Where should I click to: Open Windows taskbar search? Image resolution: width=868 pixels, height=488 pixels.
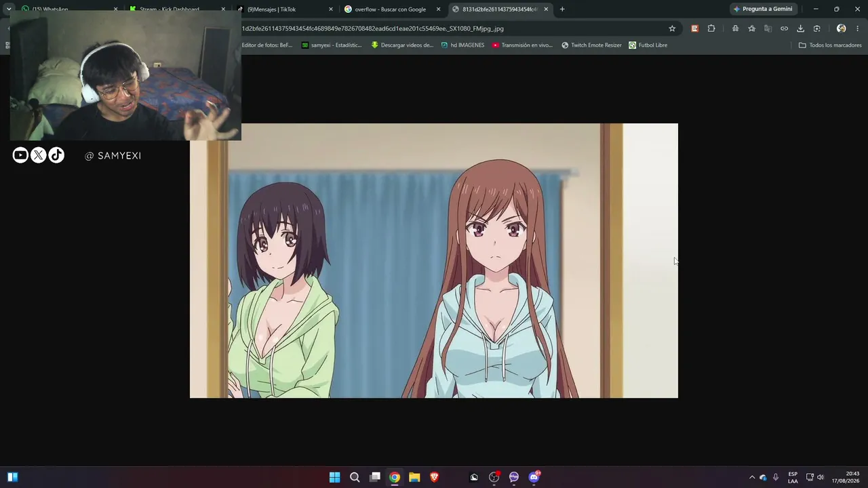(355, 477)
